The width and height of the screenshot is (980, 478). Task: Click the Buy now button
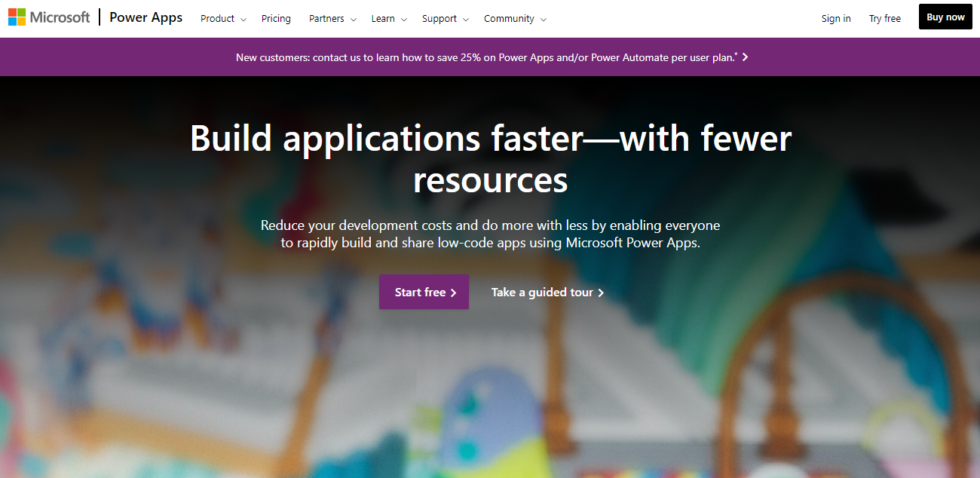pos(945,17)
